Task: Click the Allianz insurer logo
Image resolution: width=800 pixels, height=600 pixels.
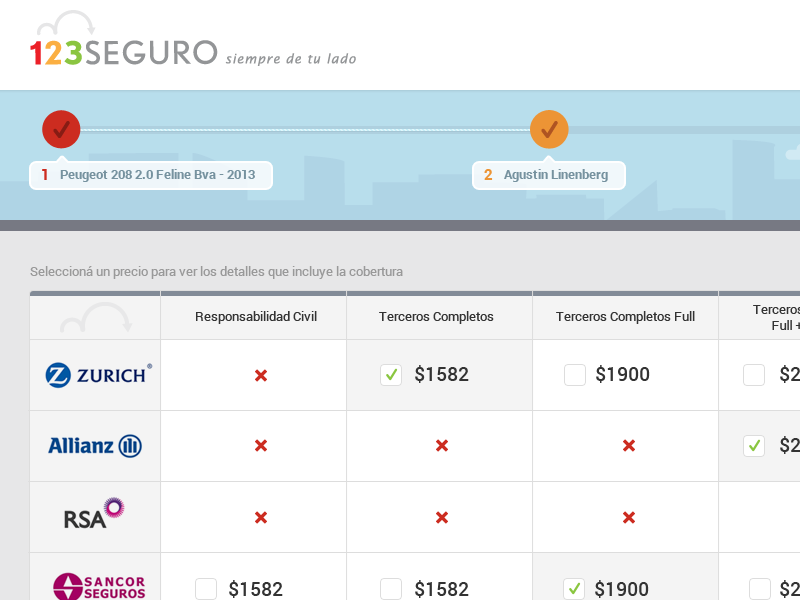Action: click(95, 446)
